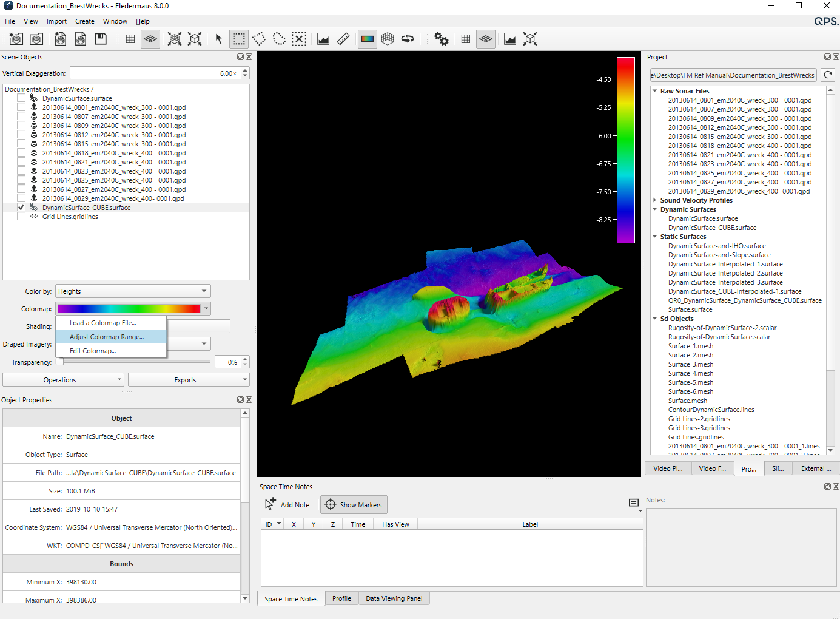Image resolution: width=840 pixels, height=619 pixels.
Task: Refresh the project path with reload icon
Action: [828, 75]
